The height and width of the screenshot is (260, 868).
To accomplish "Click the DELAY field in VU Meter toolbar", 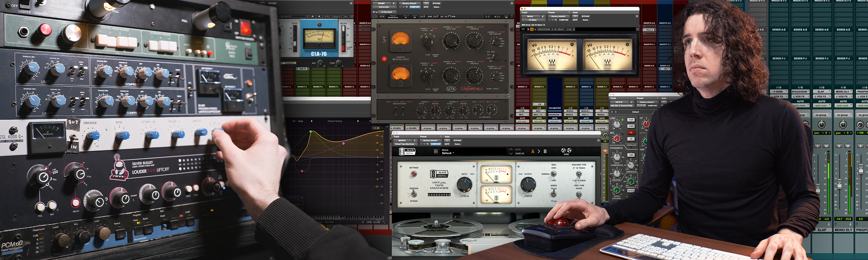I will click(x=565, y=29).
